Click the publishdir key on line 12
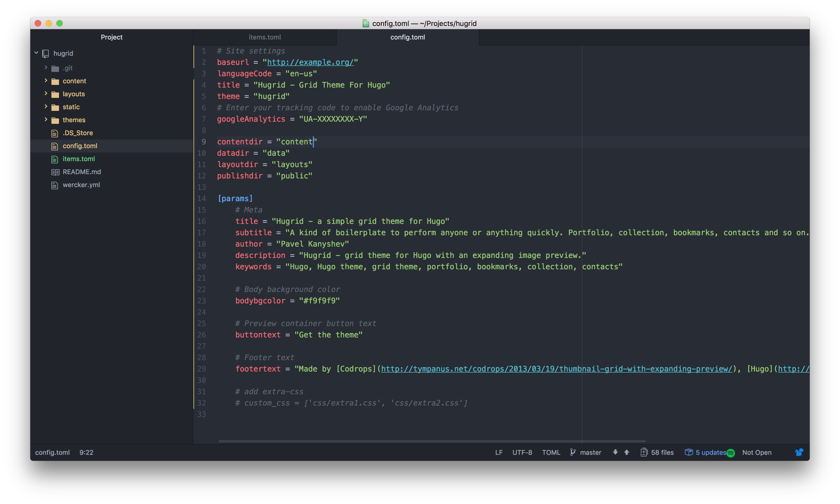The height and width of the screenshot is (504, 840). [240, 176]
